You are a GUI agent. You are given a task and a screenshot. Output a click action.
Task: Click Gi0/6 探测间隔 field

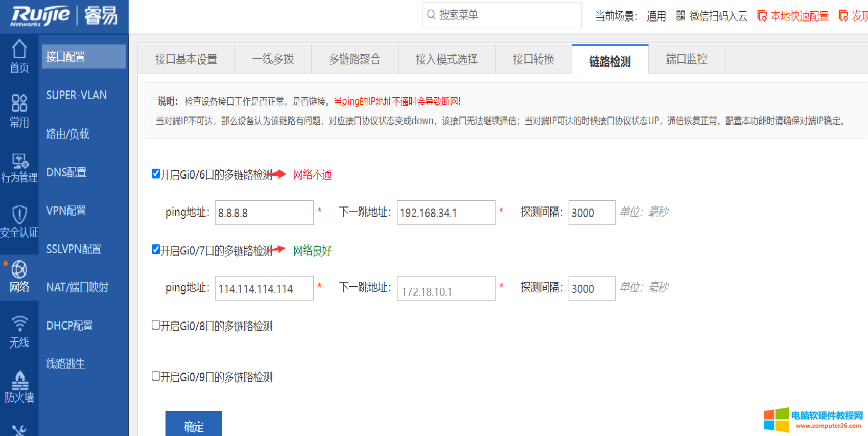pyautogui.click(x=592, y=213)
